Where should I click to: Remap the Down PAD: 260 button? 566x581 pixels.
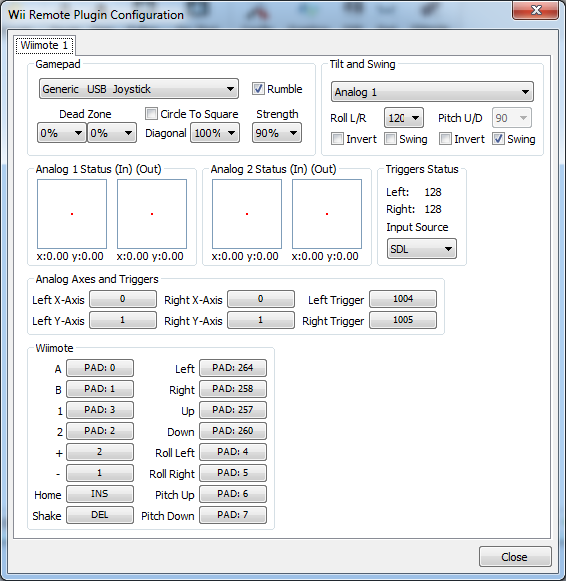pos(233,431)
